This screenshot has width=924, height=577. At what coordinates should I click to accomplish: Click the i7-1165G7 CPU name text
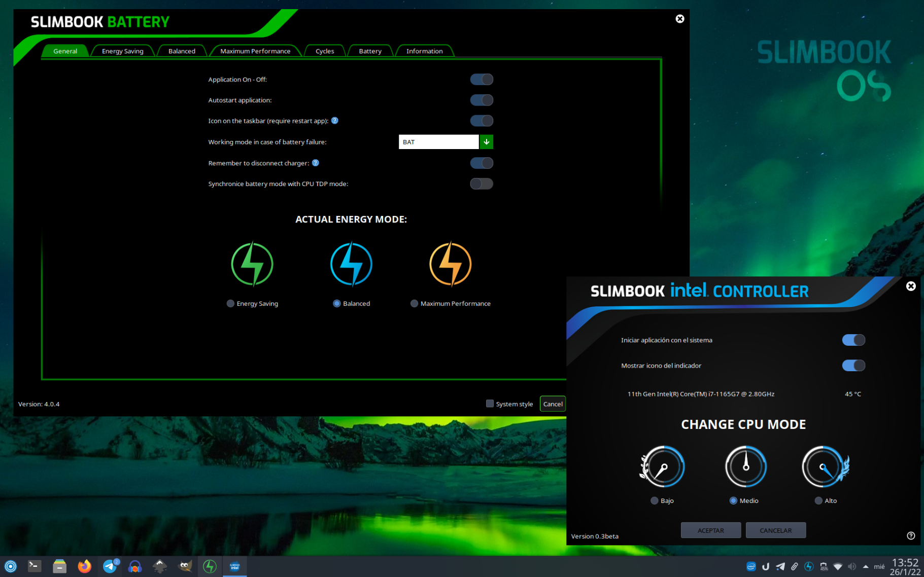(701, 394)
